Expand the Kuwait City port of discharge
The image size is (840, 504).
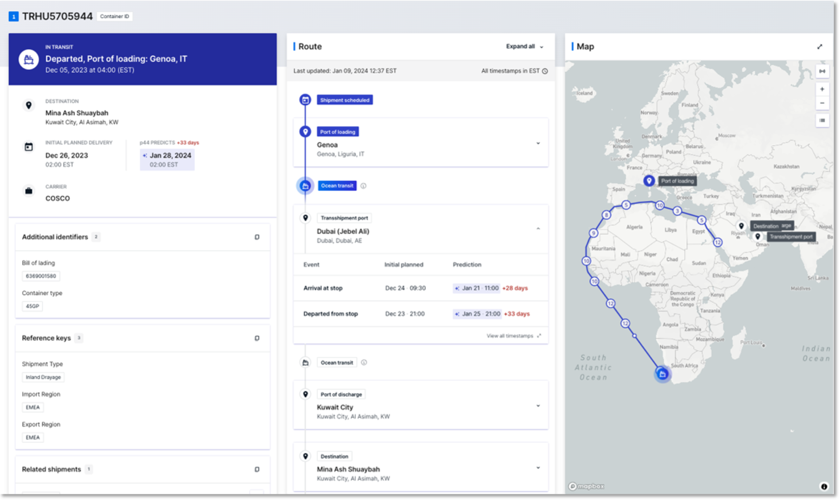click(x=538, y=406)
